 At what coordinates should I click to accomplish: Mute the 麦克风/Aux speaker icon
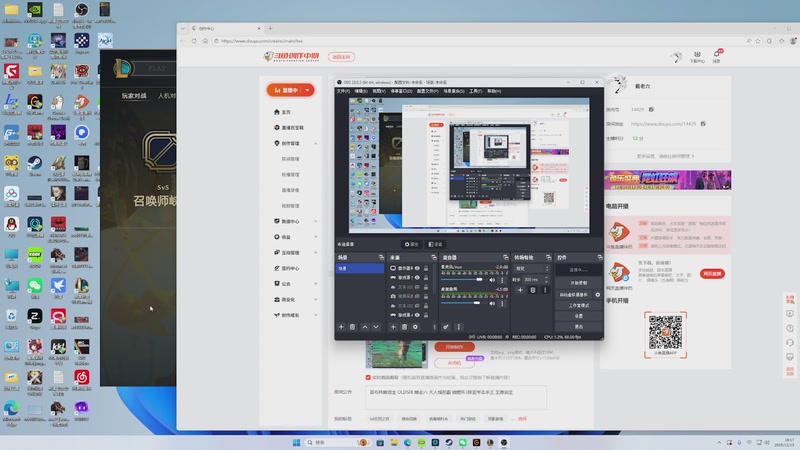click(492, 280)
